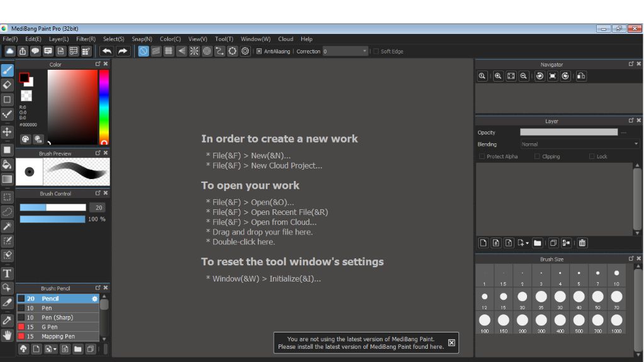Float the Navigator panel window
The width and height of the screenshot is (644, 362).
(631, 64)
